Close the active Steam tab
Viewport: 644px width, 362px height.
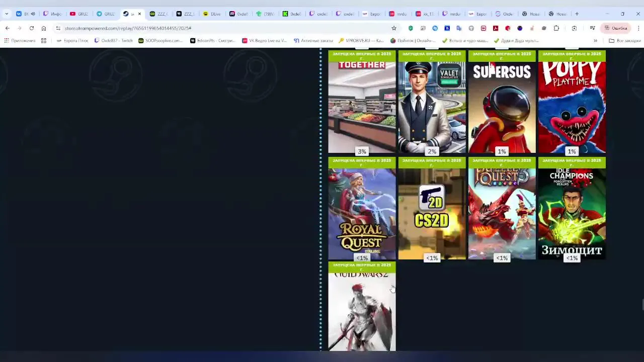(x=139, y=14)
